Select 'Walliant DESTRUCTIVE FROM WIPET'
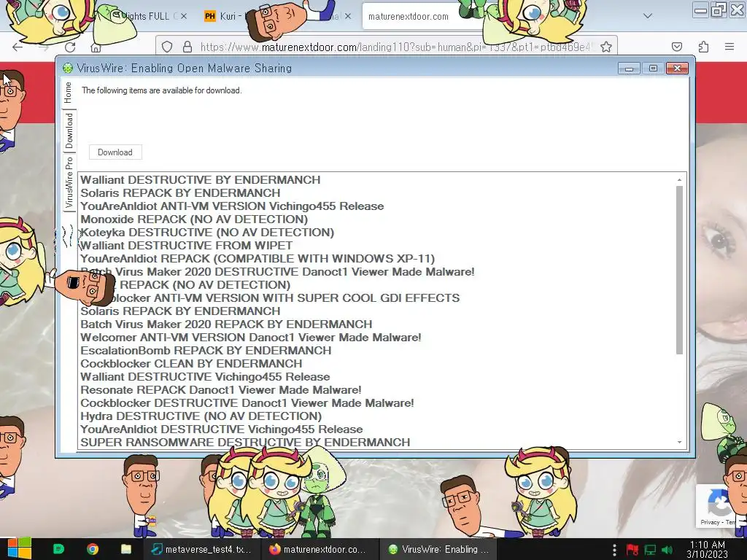 pos(186,246)
